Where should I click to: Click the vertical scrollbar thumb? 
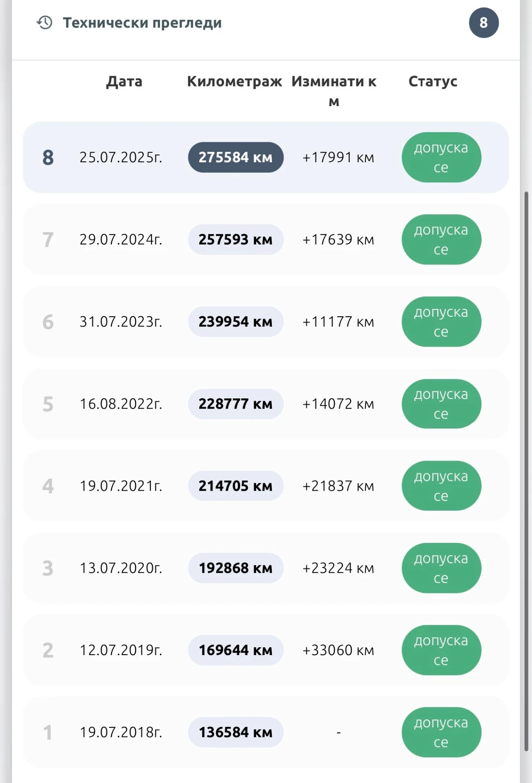point(526,471)
